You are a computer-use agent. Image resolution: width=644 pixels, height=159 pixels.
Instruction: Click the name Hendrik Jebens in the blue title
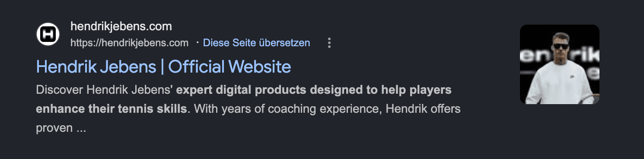tap(96, 67)
